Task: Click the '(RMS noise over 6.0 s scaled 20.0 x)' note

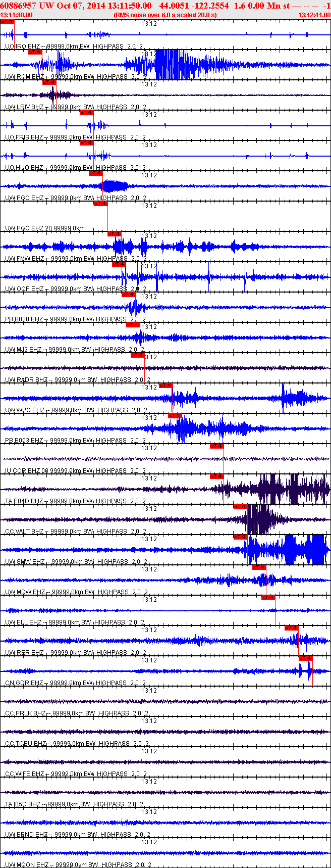Action: tap(165, 15)
